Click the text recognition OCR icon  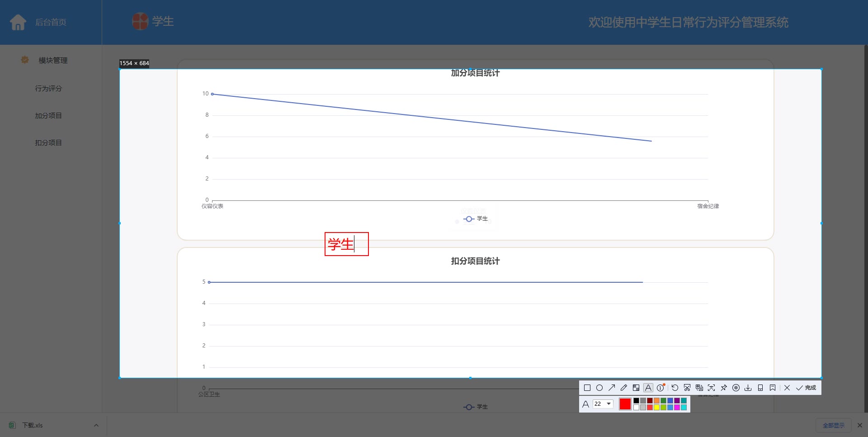(x=712, y=388)
